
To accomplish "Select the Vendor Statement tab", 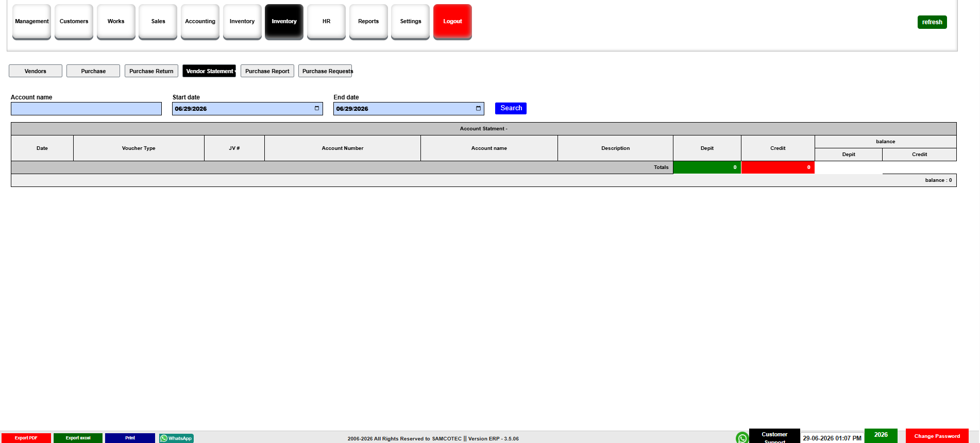I will (x=209, y=71).
